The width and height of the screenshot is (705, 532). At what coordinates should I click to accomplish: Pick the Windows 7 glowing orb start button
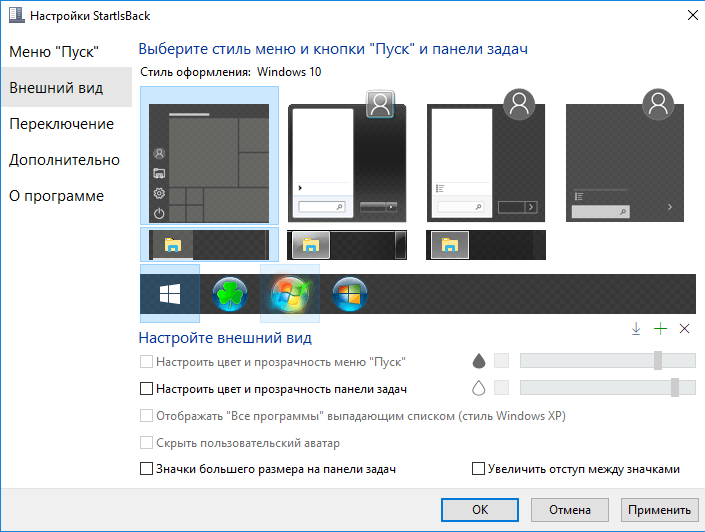[x=290, y=294]
